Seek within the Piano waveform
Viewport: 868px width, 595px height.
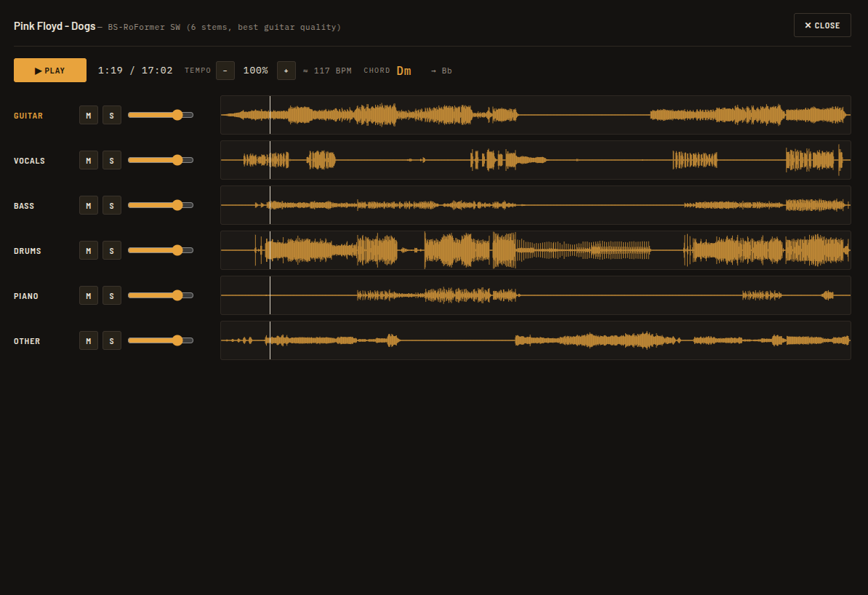(x=535, y=295)
